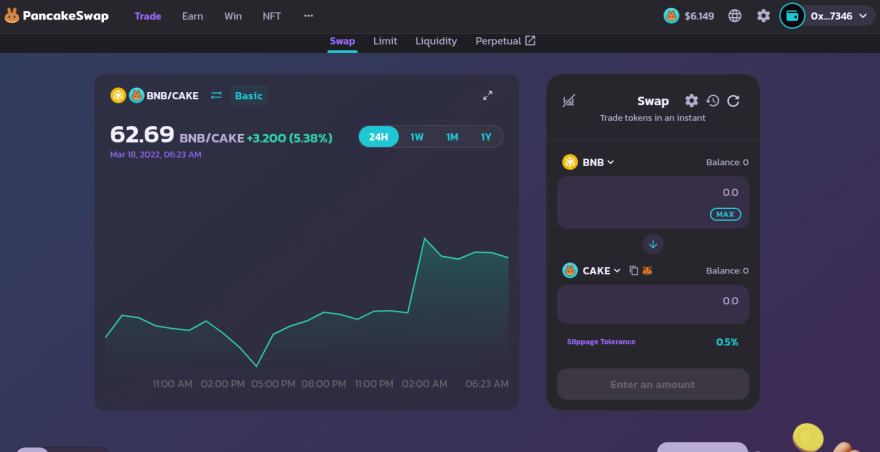Click the CAKE amount input field
Viewport: 880px width, 452px height.
coord(653,304)
